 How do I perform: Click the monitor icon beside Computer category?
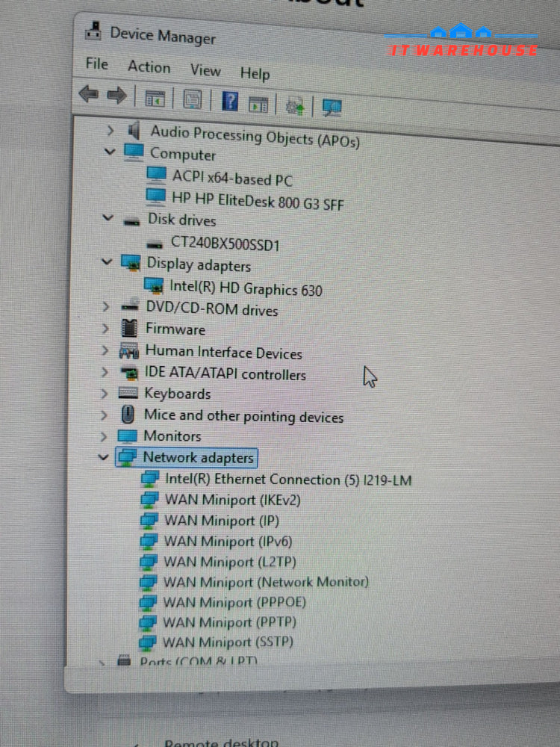click(x=134, y=152)
